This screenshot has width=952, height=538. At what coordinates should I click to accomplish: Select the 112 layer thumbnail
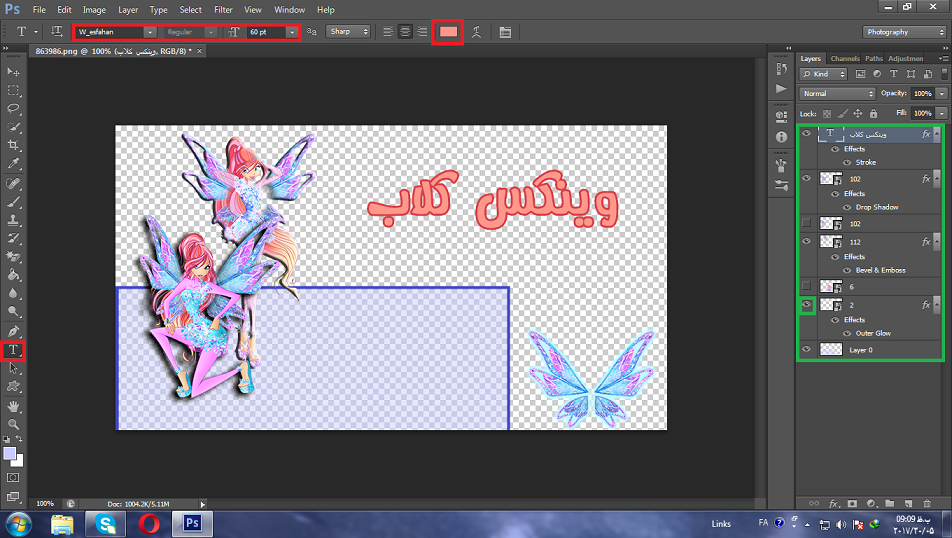(x=831, y=241)
